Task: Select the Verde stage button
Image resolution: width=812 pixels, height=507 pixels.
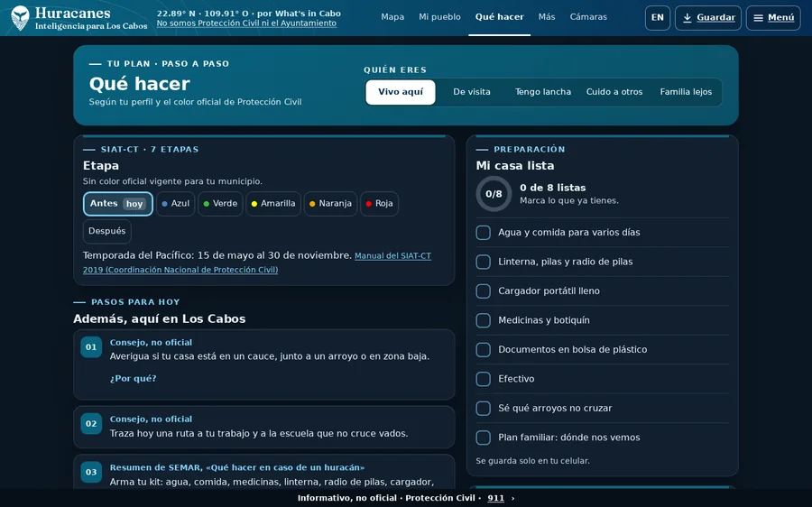Action: tap(220, 204)
